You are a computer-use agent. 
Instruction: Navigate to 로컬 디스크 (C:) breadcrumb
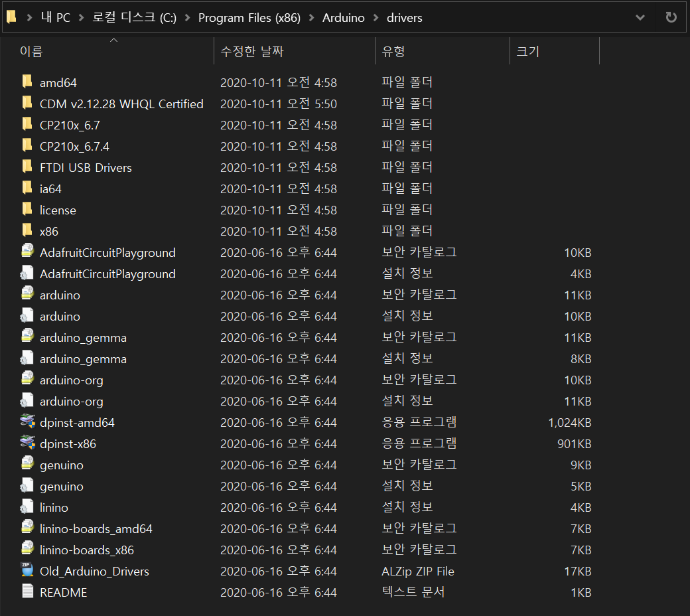click(x=134, y=18)
